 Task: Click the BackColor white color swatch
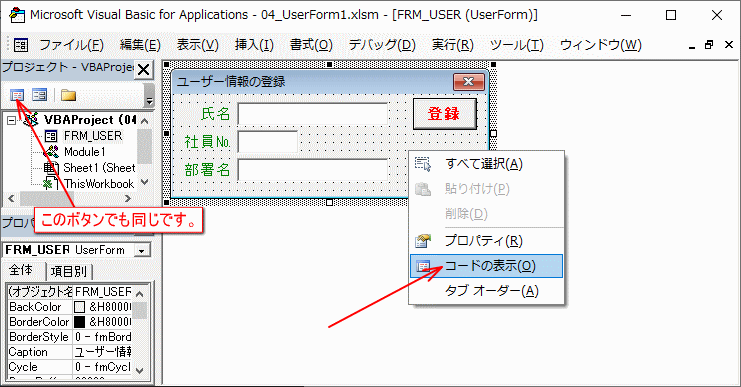coord(80,307)
